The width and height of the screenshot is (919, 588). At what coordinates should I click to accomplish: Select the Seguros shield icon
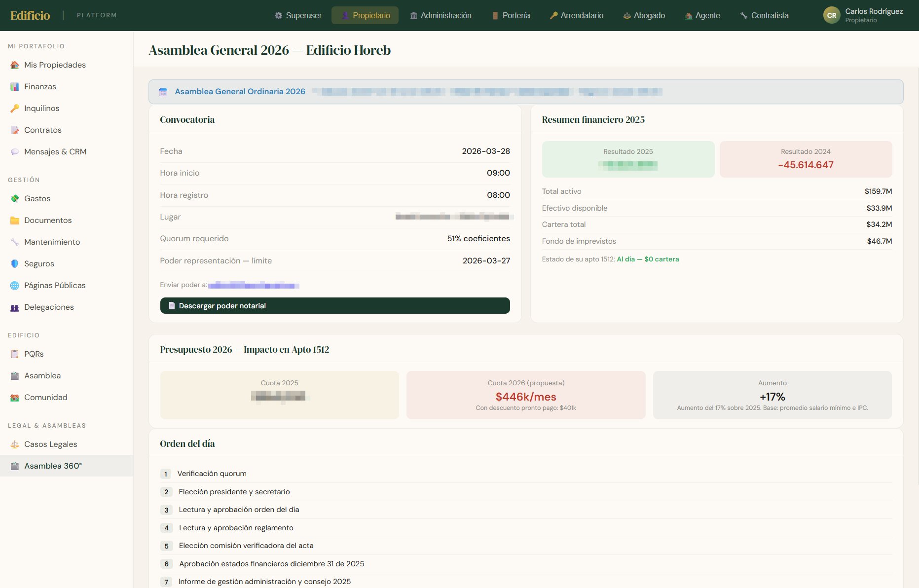15,264
